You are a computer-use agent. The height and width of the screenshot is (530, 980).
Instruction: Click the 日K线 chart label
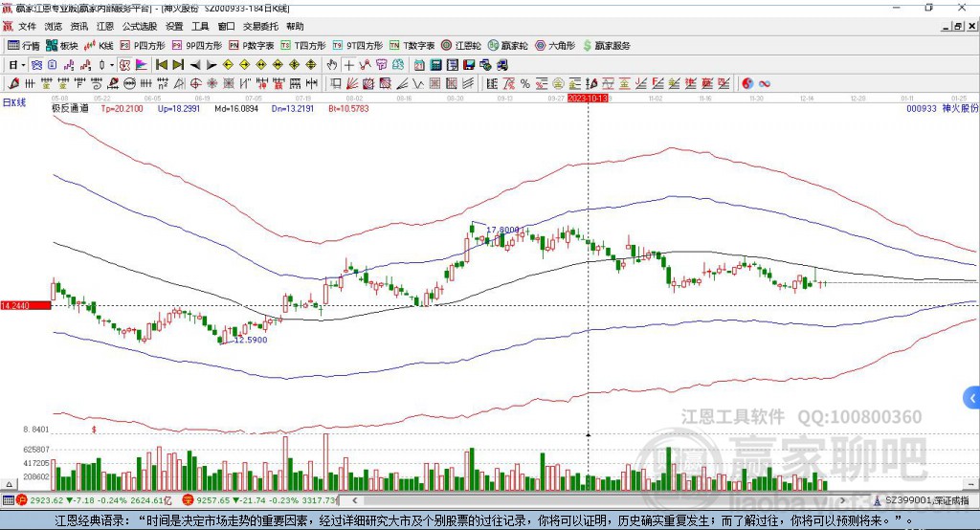(x=14, y=103)
